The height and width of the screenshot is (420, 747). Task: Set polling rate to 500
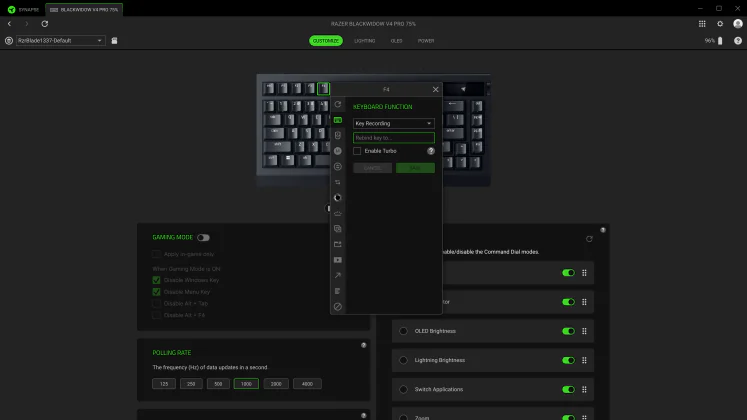click(x=218, y=384)
